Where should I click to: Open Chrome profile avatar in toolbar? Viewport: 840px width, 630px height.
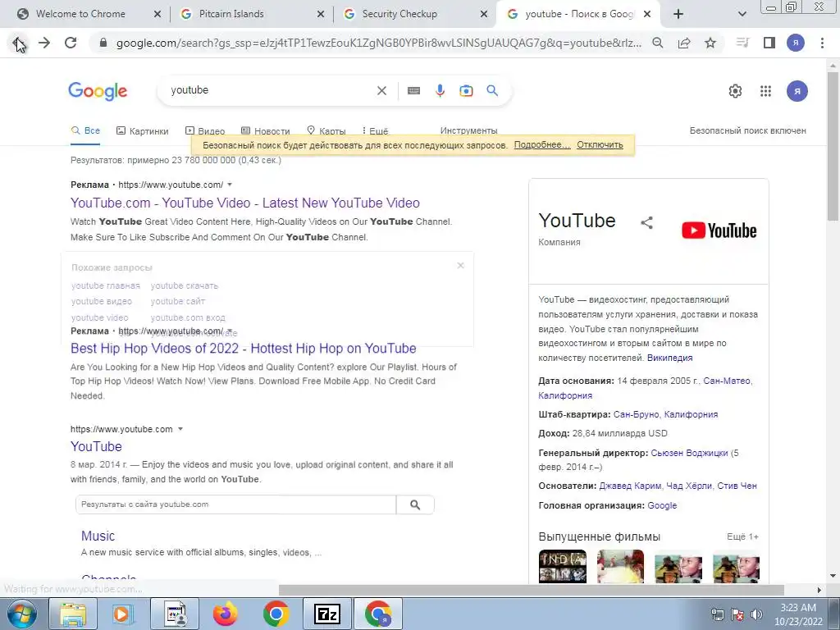pos(796,43)
